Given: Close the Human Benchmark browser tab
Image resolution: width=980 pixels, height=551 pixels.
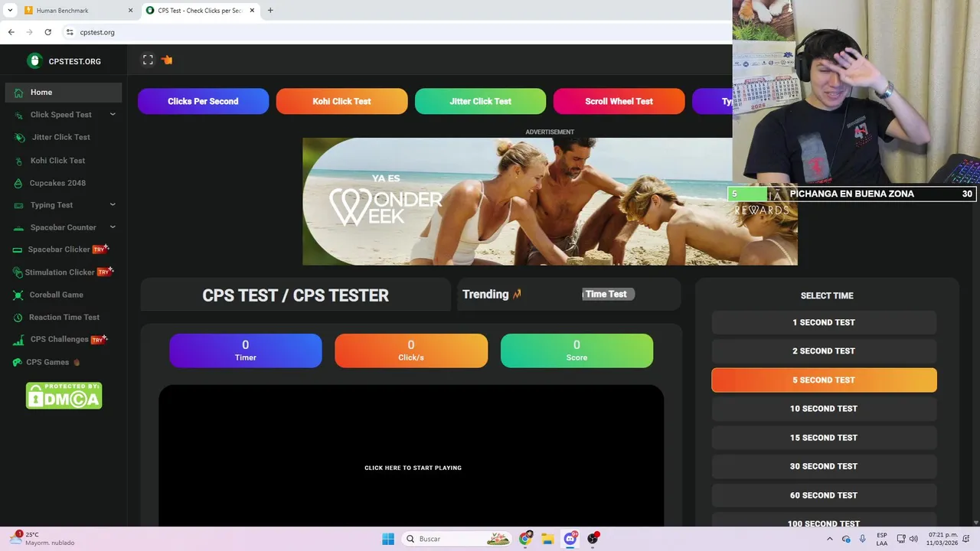Looking at the screenshot, I should [x=130, y=11].
